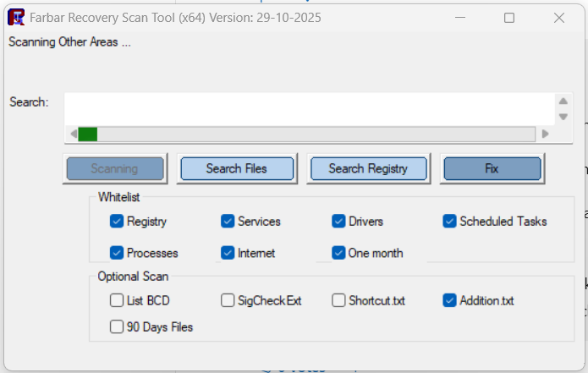Image resolution: width=588 pixels, height=373 pixels.
Task: Uncheck the Scheduled Tasks checkbox
Action: tap(449, 221)
